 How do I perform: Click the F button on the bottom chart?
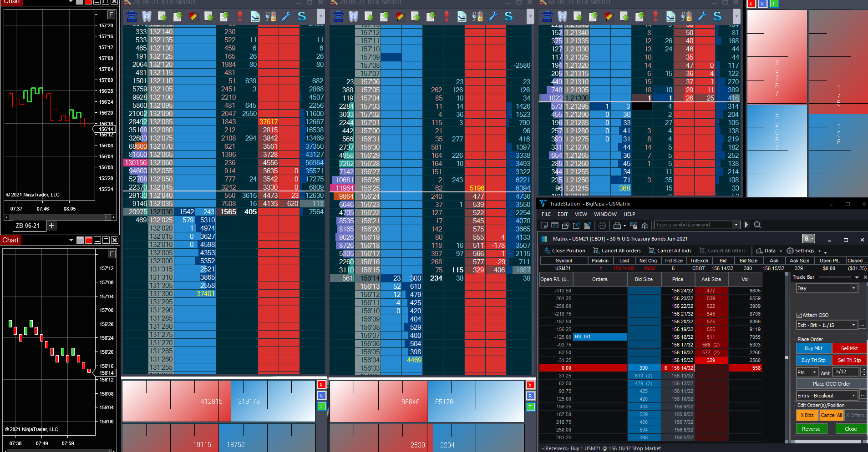pyautogui.click(x=111, y=254)
